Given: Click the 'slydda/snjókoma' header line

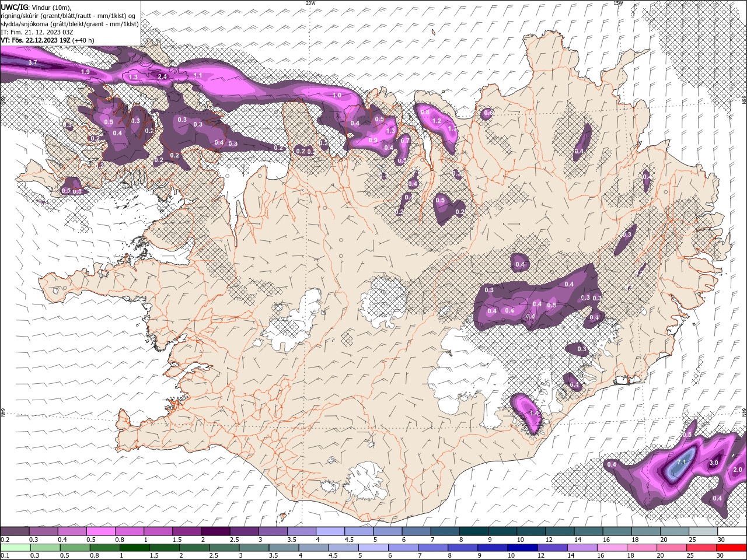Looking at the screenshot, I should pos(69,24).
